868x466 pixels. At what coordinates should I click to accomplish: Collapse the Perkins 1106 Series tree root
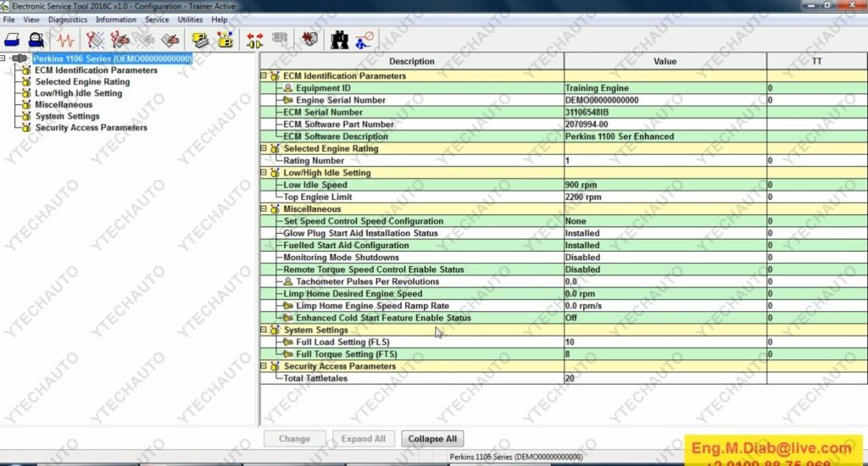pyautogui.click(x=4, y=58)
